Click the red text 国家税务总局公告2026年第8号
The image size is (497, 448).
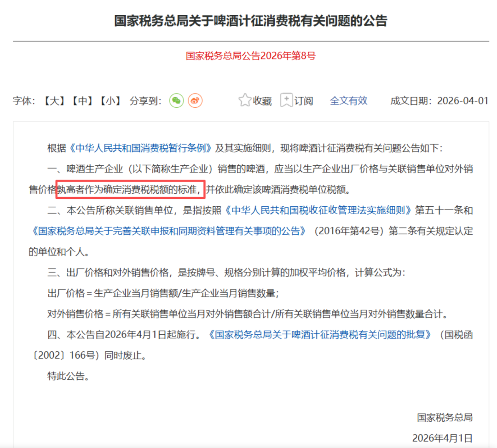(x=251, y=56)
